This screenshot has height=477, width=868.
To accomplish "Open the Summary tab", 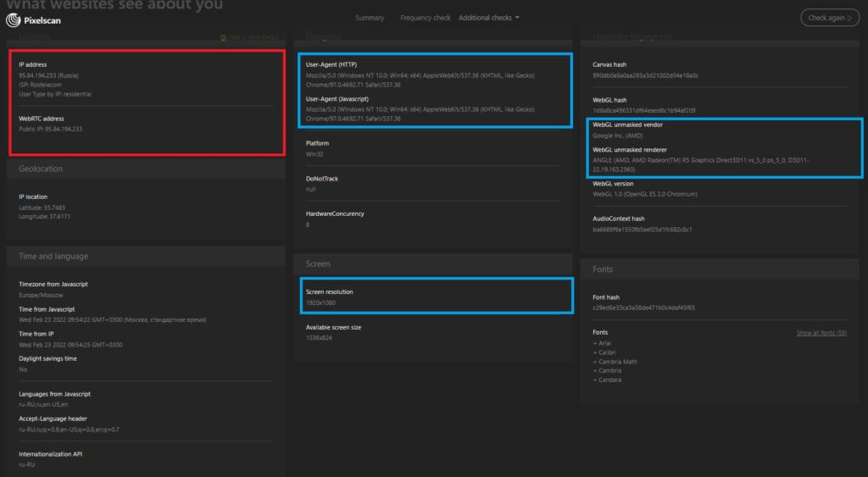I will point(370,18).
